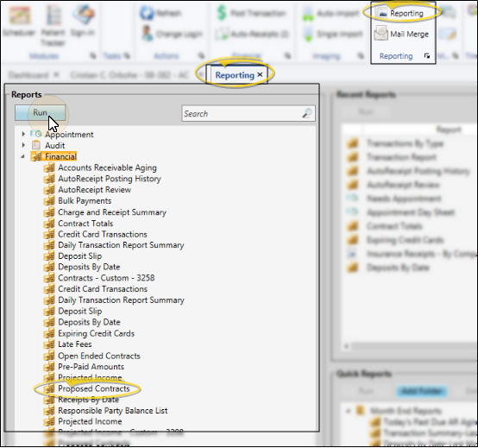Click the Financial category coins icon
The height and width of the screenshot is (448, 478).
tap(36, 156)
